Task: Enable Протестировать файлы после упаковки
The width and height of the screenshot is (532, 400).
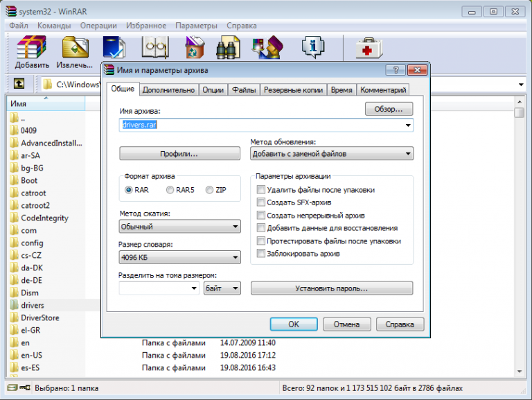Action: [x=260, y=241]
